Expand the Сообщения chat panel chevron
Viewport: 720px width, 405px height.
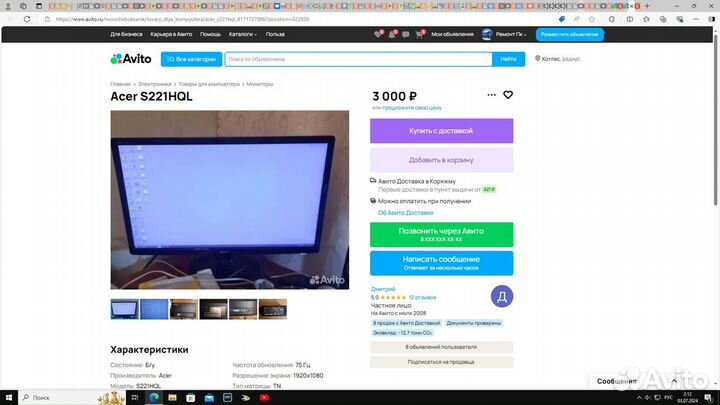click(674, 381)
